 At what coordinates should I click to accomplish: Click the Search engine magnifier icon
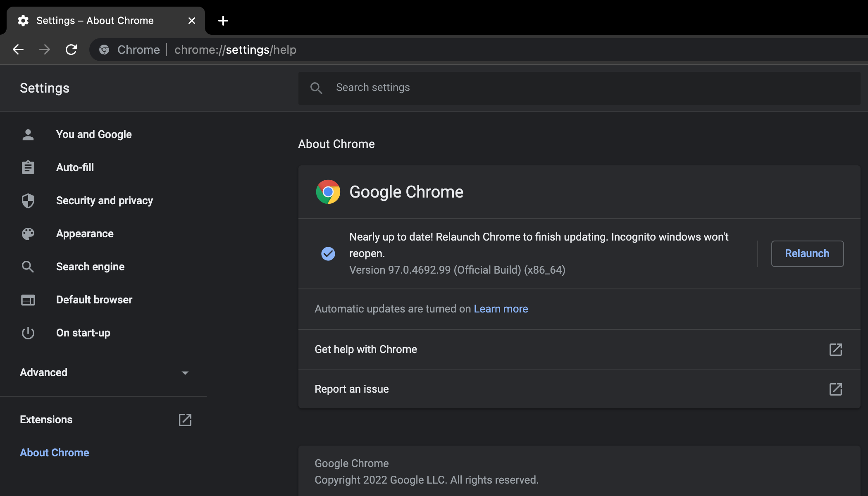coord(27,266)
